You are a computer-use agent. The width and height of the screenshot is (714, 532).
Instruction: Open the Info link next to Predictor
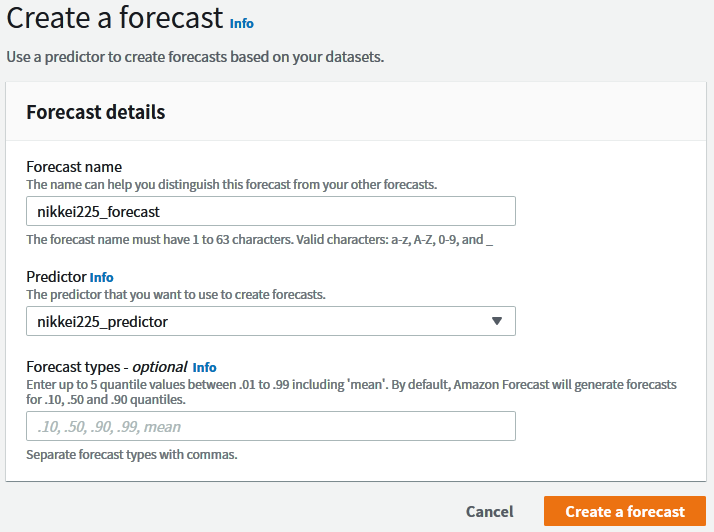tap(101, 277)
